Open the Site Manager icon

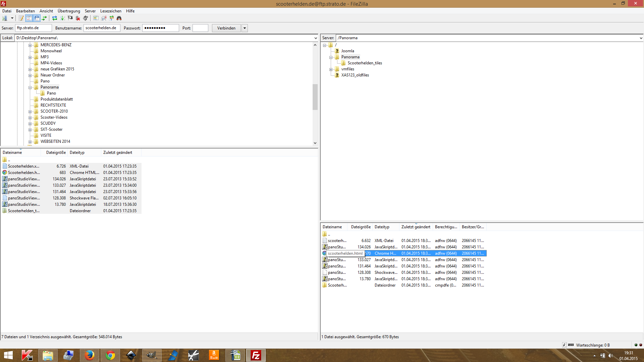[5, 18]
